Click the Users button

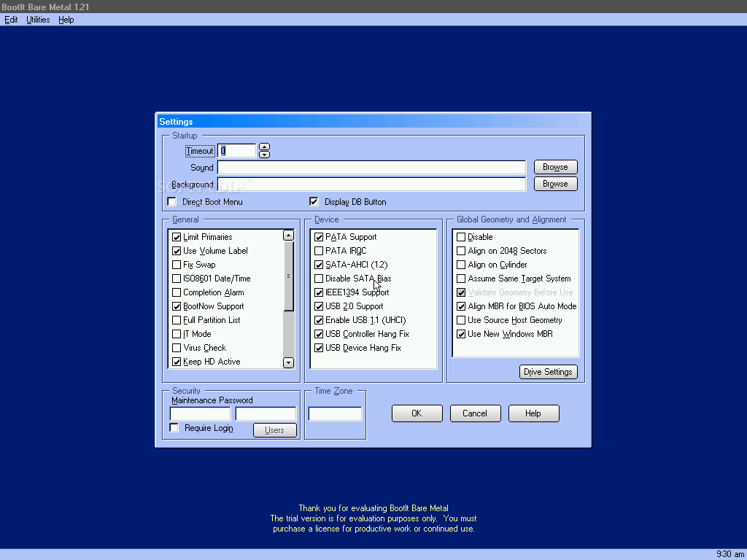point(274,430)
